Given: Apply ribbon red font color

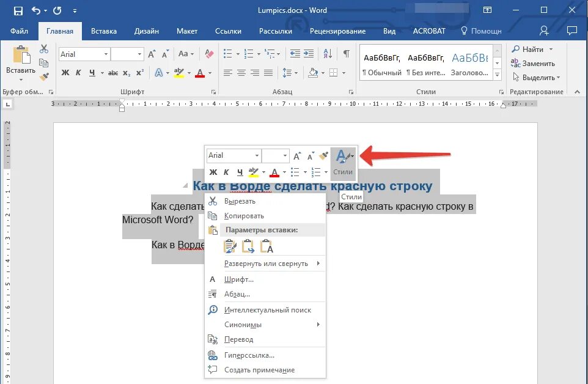Looking at the screenshot, I should [x=200, y=73].
